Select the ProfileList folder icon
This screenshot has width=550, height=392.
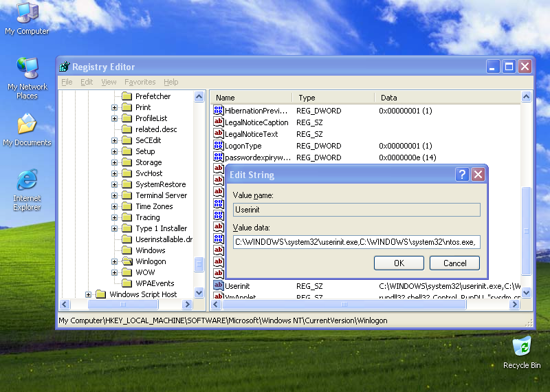[126, 118]
